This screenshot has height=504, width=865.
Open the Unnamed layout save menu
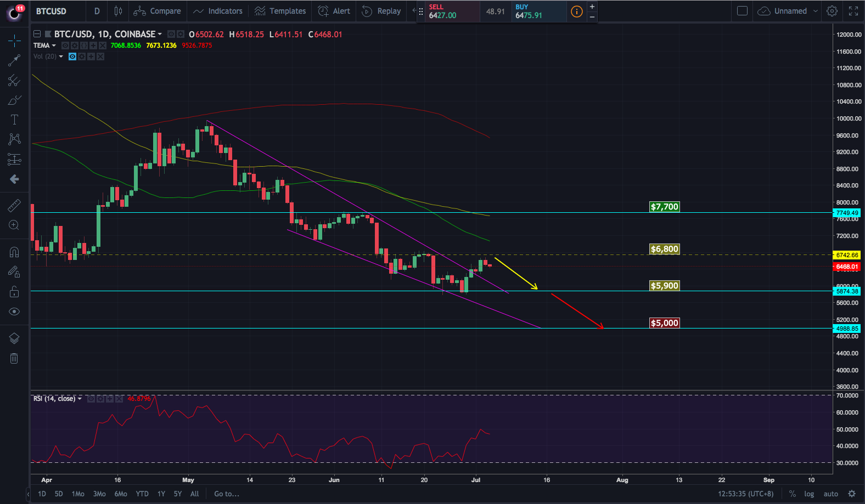click(x=788, y=11)
